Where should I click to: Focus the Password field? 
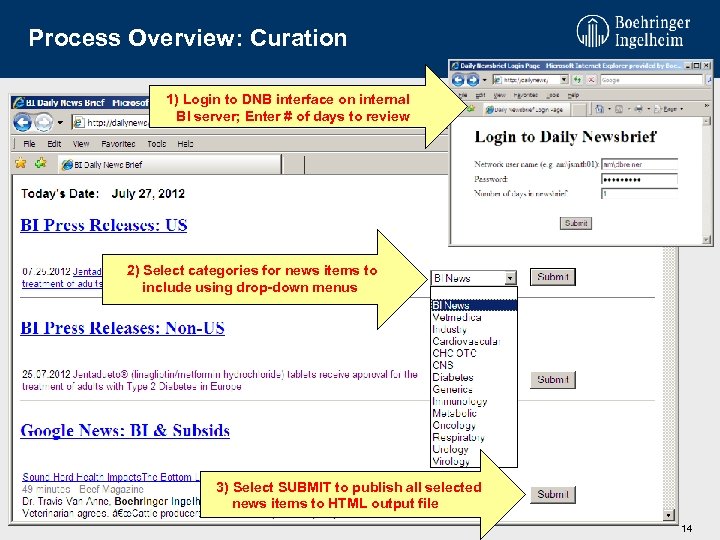point(640,179)
